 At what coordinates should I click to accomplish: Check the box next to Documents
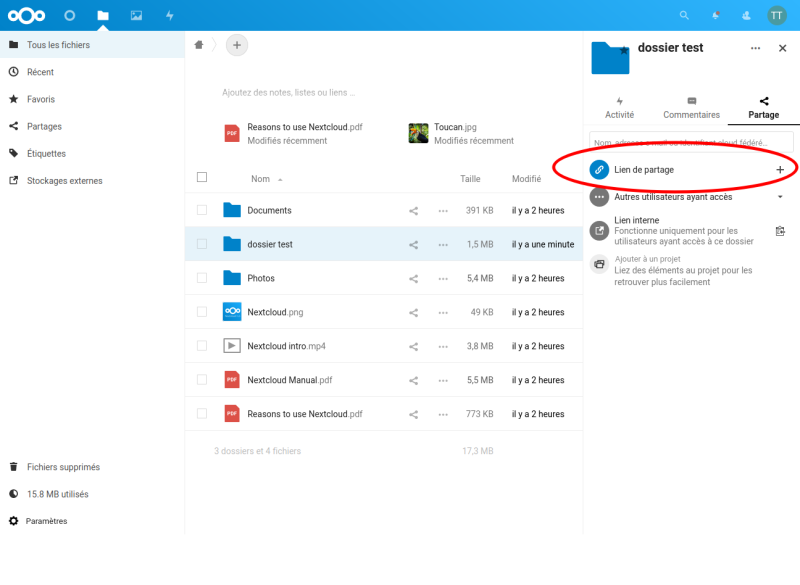point(202,211)
